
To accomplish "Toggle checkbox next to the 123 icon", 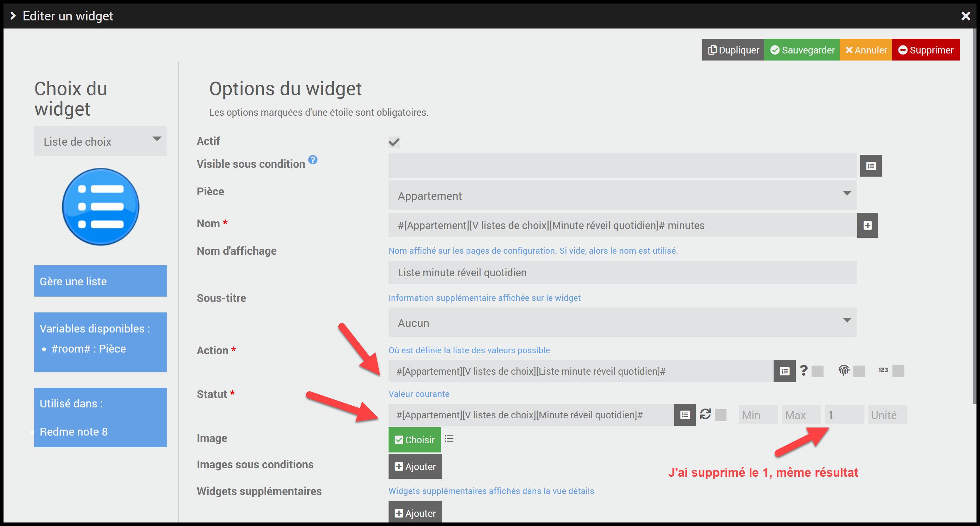I will pos(898,371).
